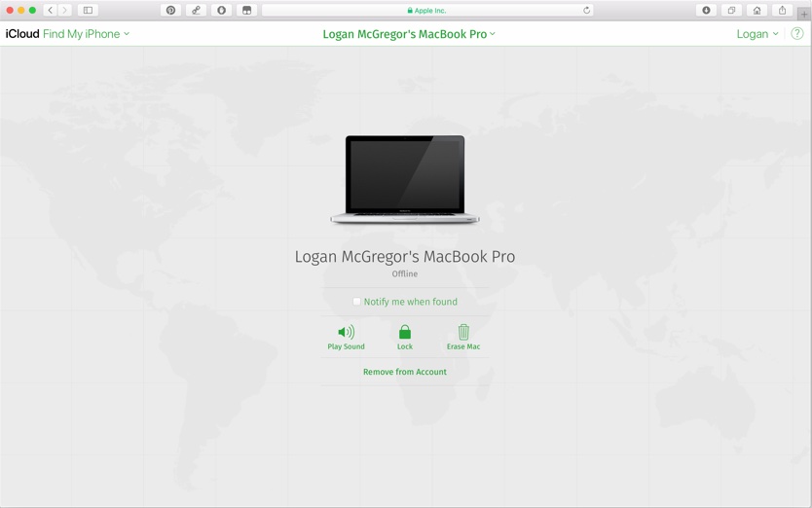812x508 pixels.
Task: Click the large MacBook Pro device name heading
Action: (x=405, y=256)
